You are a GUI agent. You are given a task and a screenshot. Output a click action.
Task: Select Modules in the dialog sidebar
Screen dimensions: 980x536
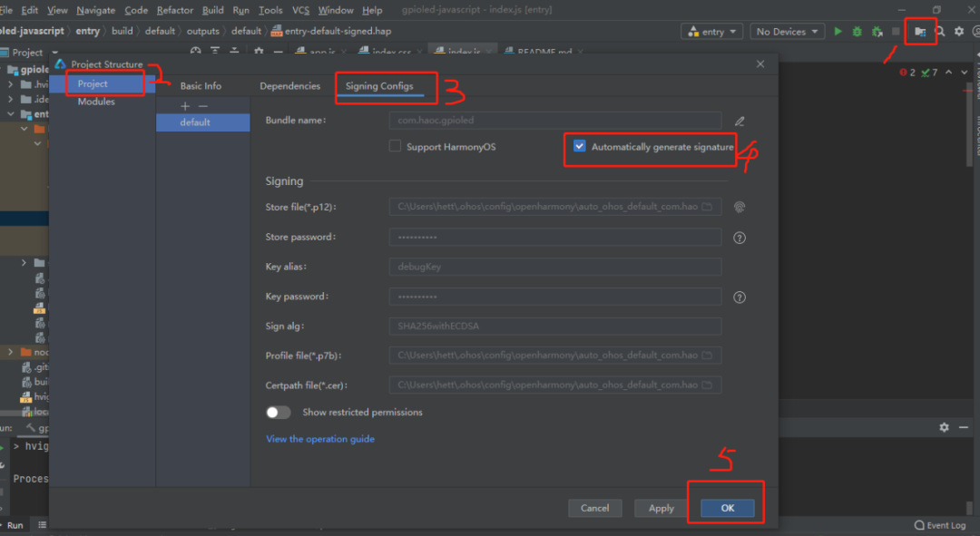tap(96, 102)
